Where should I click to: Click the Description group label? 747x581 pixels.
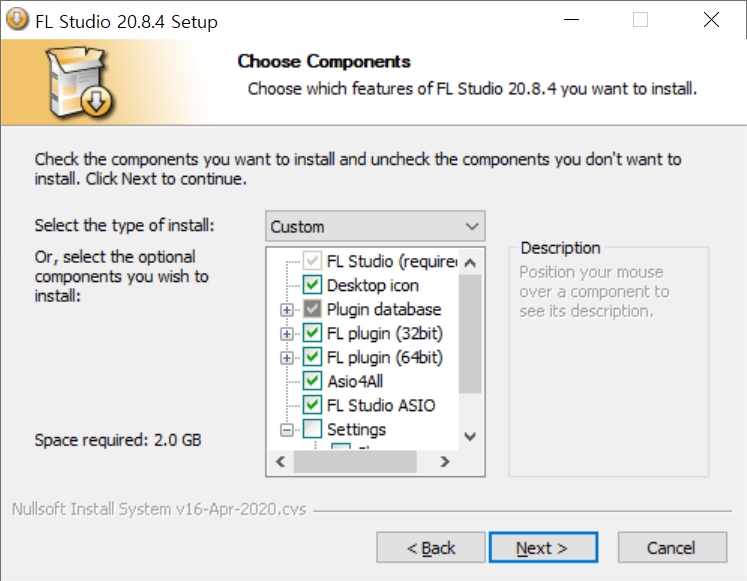[x=560, y=248]
